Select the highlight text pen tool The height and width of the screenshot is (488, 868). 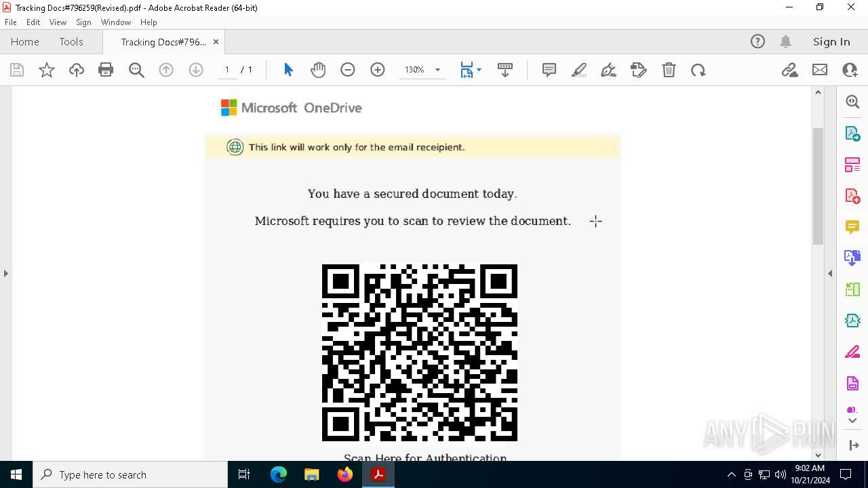(x=579, y=70)
